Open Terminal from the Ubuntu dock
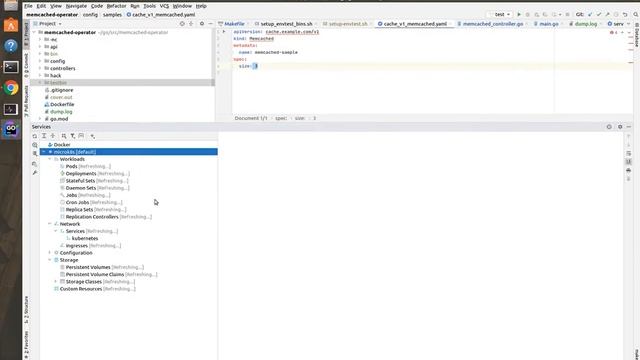Image resolution: width=640 pixels, height=360 pixels. click(x=11, y=67)
